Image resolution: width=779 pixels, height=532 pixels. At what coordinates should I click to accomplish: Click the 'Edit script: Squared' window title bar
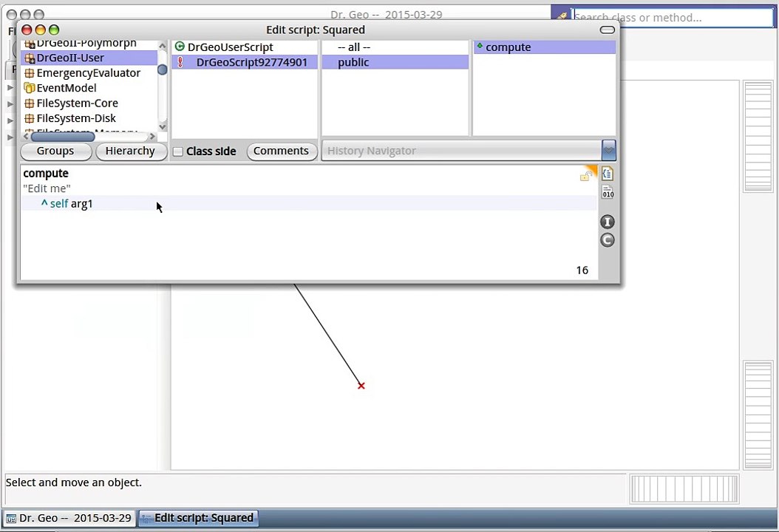tap(316, 30)
